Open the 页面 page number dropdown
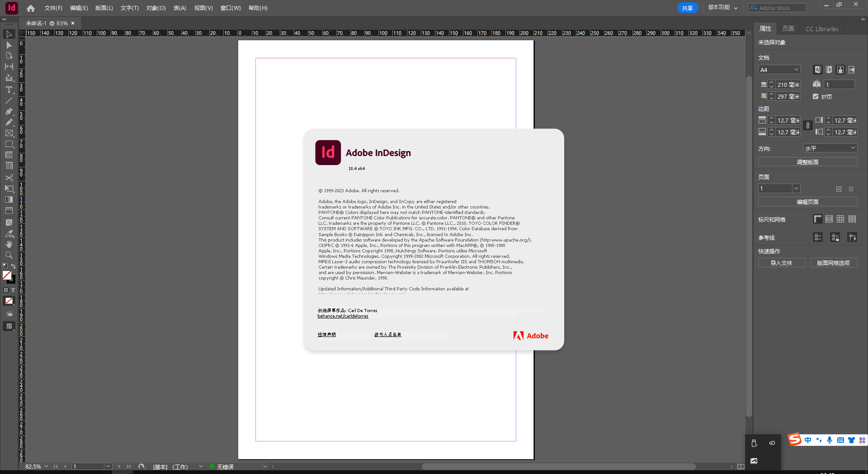Screen dimensions: 868x474 (x=778, y=189)
